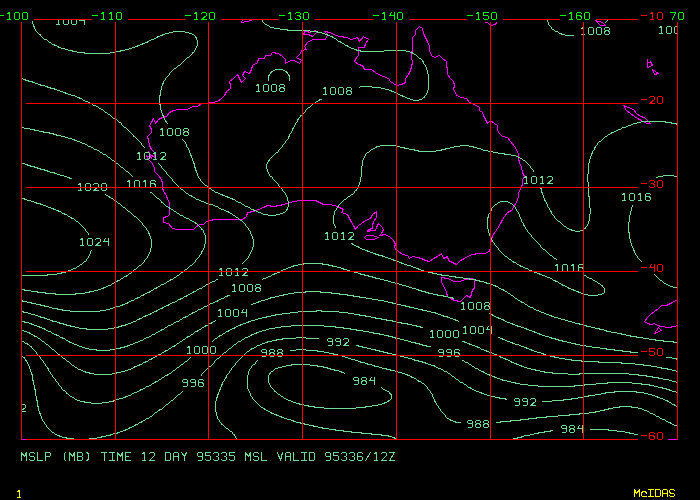700x500 pixels.
Task: Select the -50 latitude label on right
Action: coord(654,352)
